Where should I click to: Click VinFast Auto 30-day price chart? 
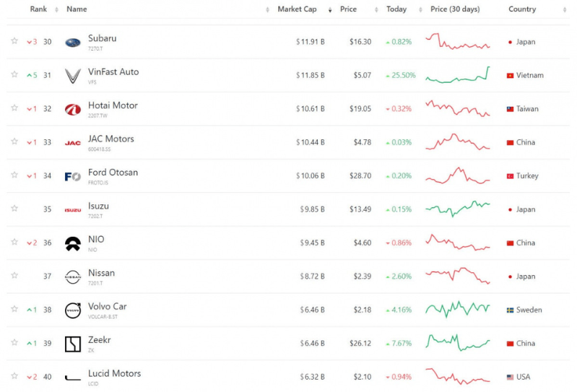pos(457,75)
